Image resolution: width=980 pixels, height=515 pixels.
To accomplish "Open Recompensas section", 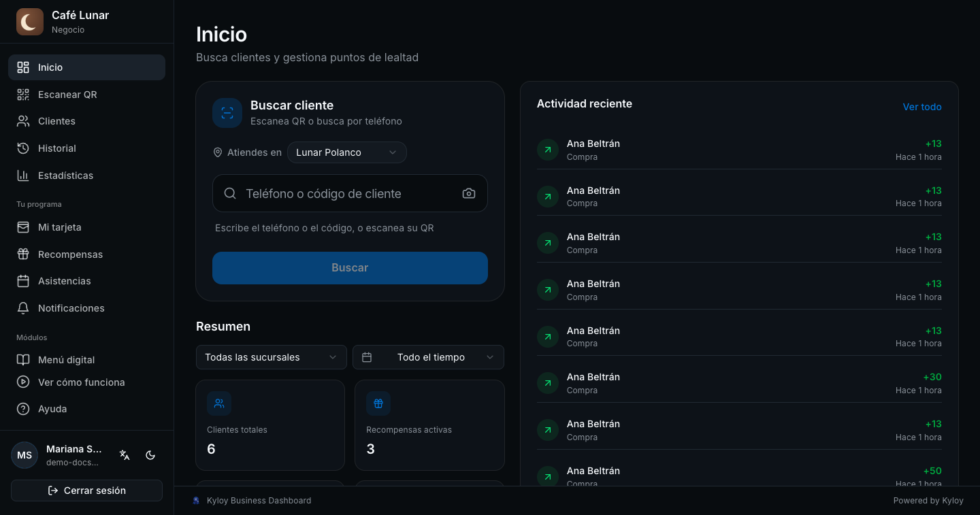I will 86,254.
